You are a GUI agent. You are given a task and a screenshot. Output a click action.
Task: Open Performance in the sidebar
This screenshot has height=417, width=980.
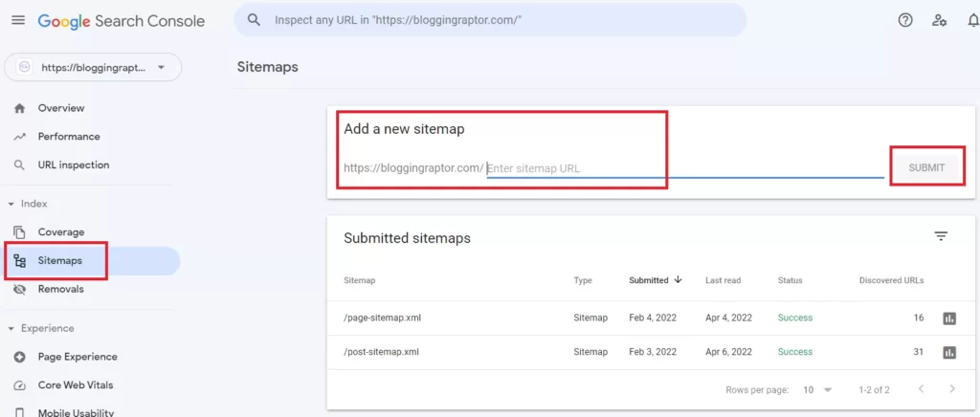coord(69,137)
